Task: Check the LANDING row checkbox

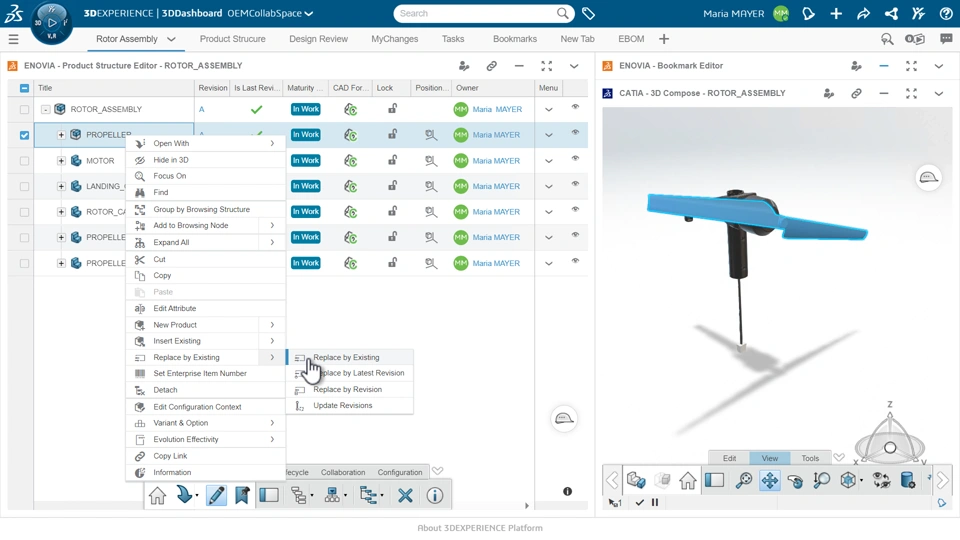Action: tap(24, 187)
